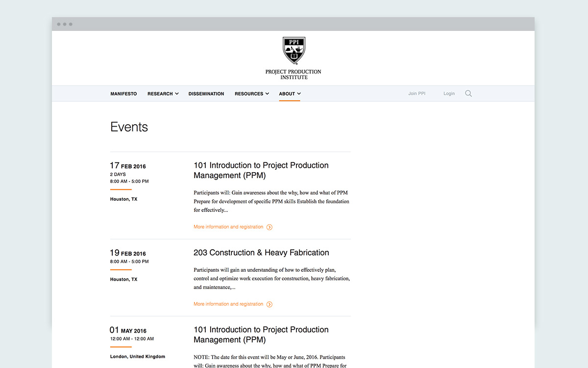Image resolution: width=588 pixels, height=368 pixels.
Task: Open the Login link
Action: pyautogui.click(x=449, y=94)
